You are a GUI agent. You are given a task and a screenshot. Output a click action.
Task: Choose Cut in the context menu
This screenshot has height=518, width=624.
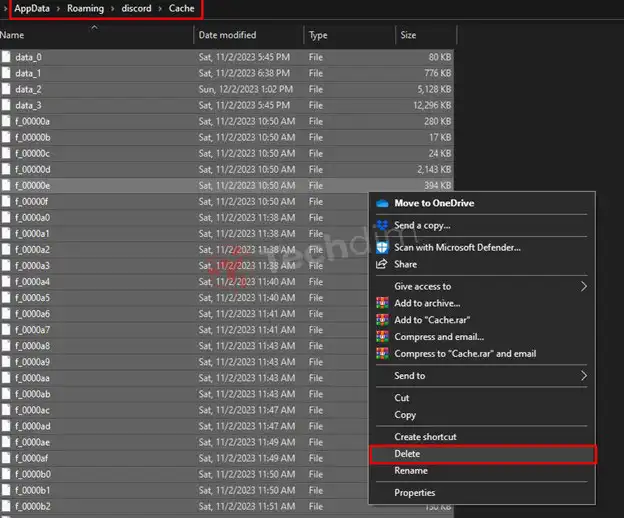click(x=402, y=398)
